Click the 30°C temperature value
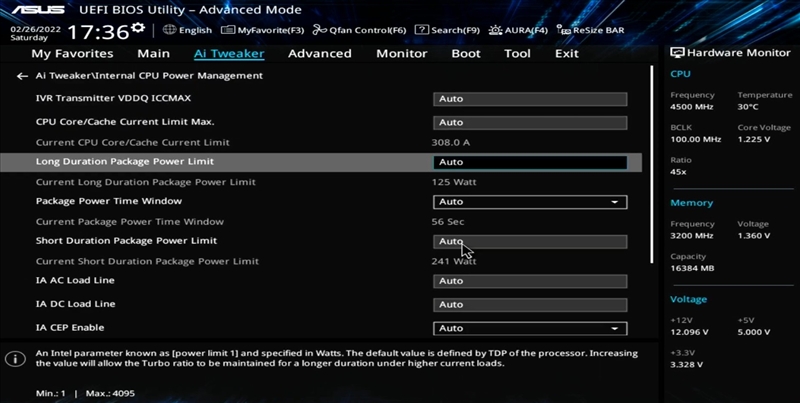The width and height of the screenshot is (800, 403). 747,107
